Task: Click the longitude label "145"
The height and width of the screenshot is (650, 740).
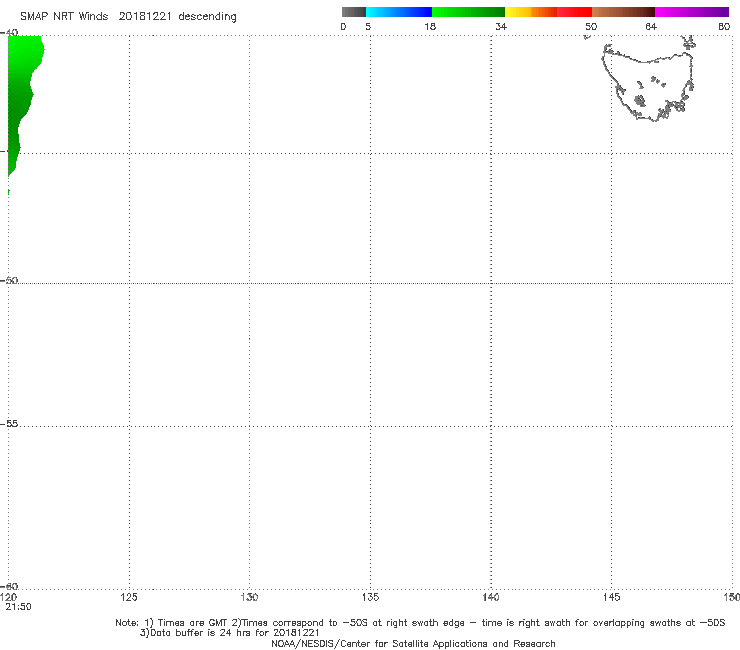Action: pos(611,598)
